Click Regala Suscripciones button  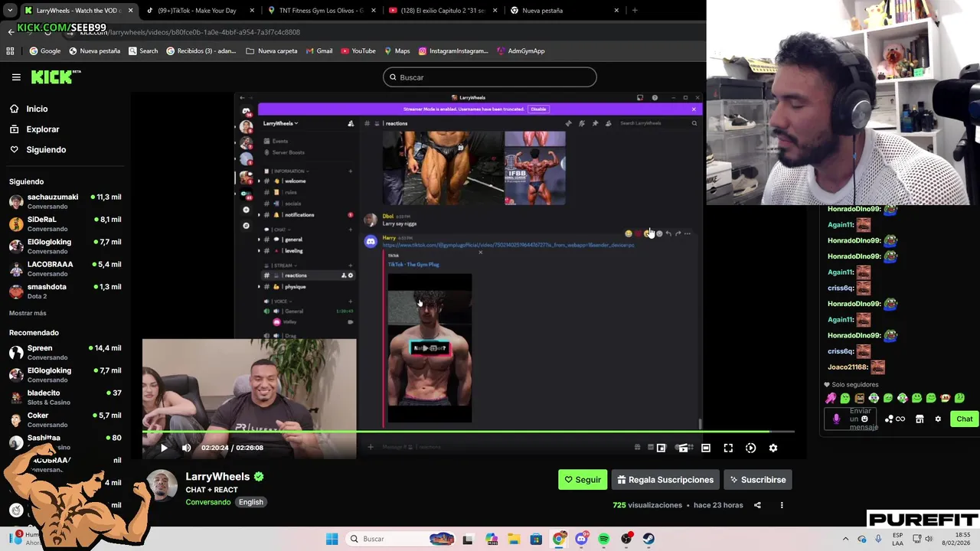pos(665,480)
